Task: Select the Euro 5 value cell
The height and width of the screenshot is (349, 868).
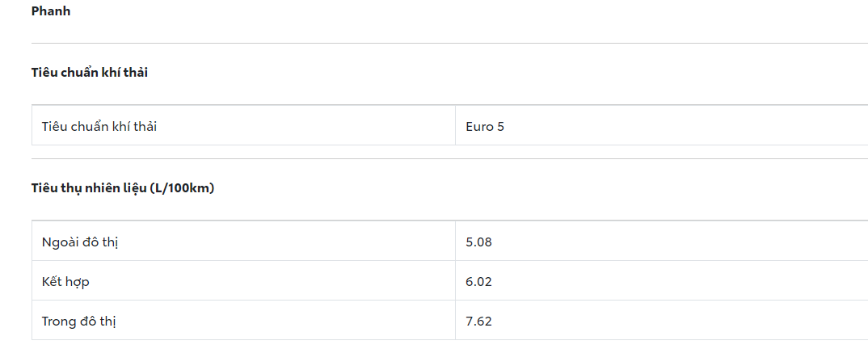Action: [x=485, y=126]
